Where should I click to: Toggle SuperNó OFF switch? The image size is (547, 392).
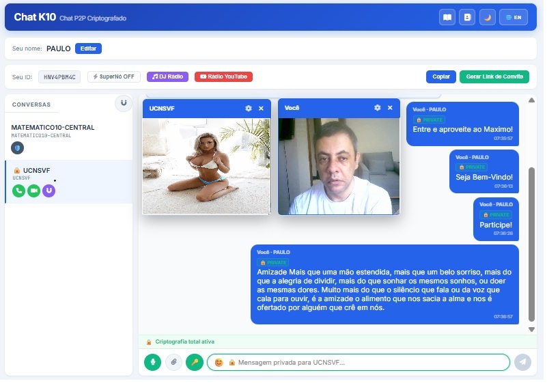click(x=114, y=77)
